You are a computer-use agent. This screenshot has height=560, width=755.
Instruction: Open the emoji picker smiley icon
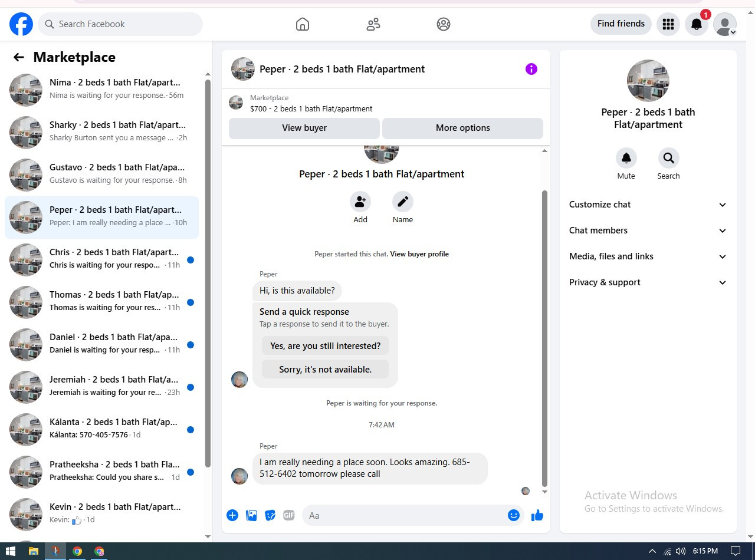coord(514,515)
